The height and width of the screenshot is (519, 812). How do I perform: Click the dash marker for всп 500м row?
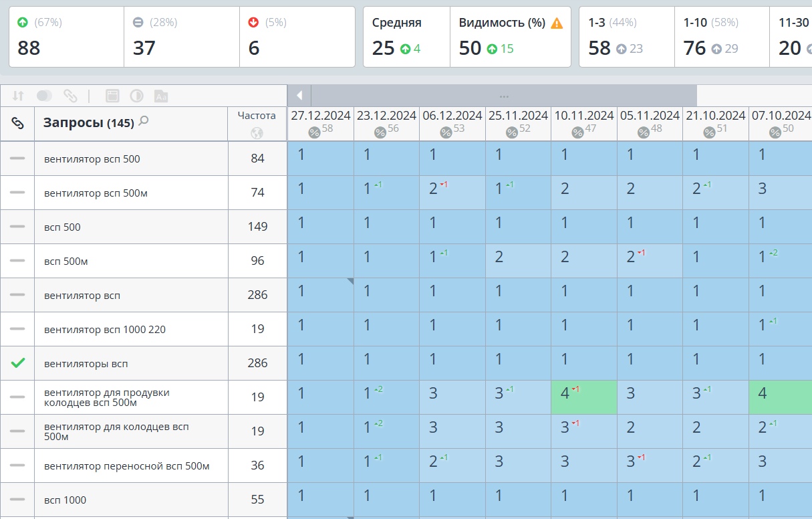17,261
